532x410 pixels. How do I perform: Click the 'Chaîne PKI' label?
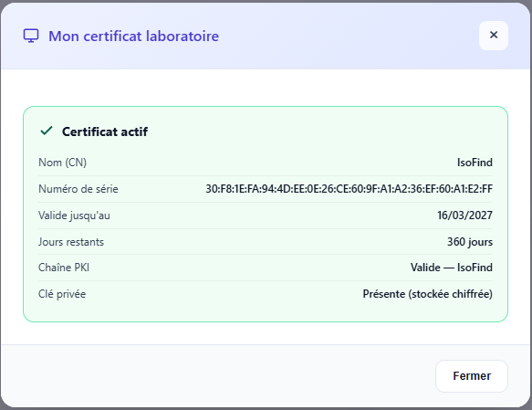[64, 268]
